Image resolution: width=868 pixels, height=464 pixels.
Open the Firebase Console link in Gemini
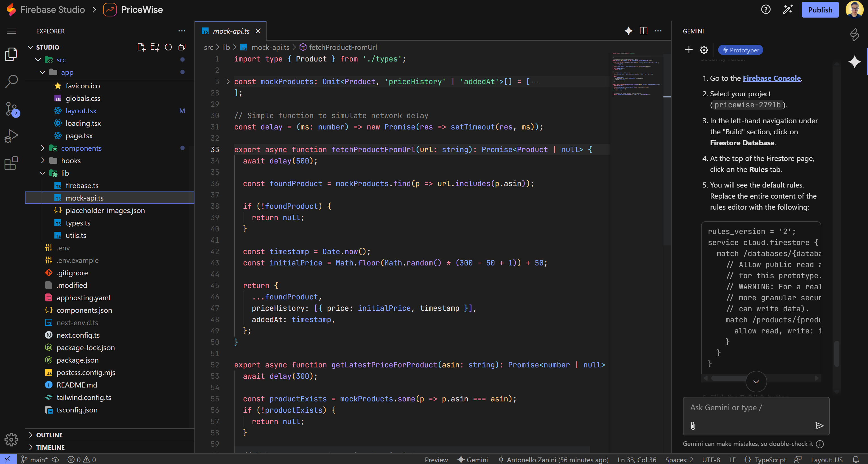(772, 78)
